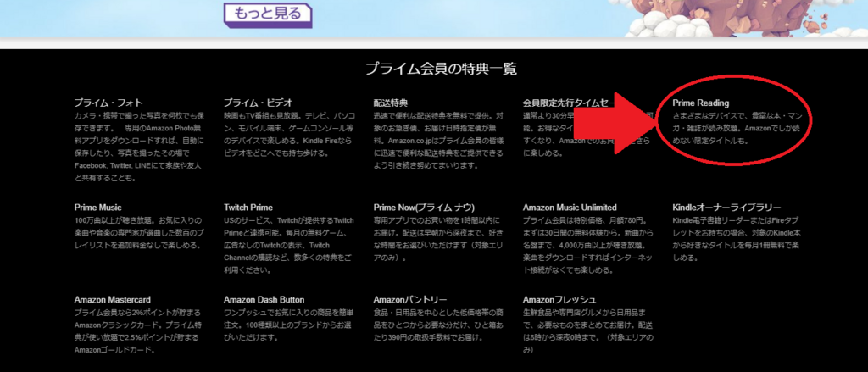Open the Prime Reading benefit
The height and width of the screenshot is (372, 868).
[x=701, y=103]
